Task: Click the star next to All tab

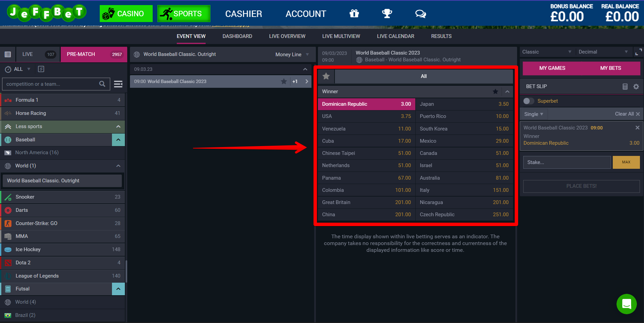Action: coord(326,76)
